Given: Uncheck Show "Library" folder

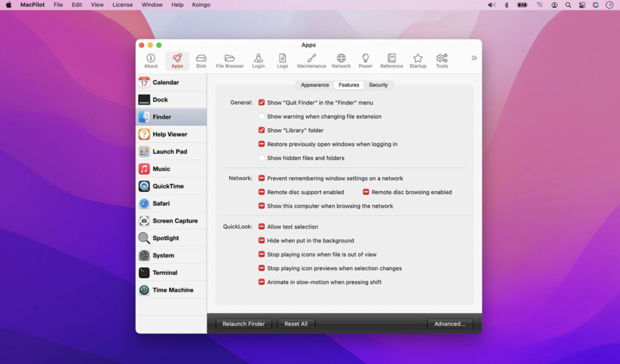Looking at the screenshot, I should [262, 130].
